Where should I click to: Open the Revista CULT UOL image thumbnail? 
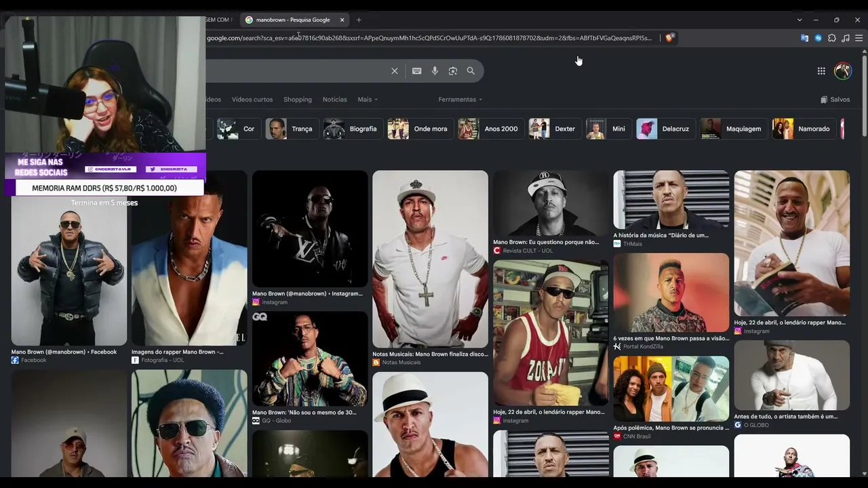[551, 203]
